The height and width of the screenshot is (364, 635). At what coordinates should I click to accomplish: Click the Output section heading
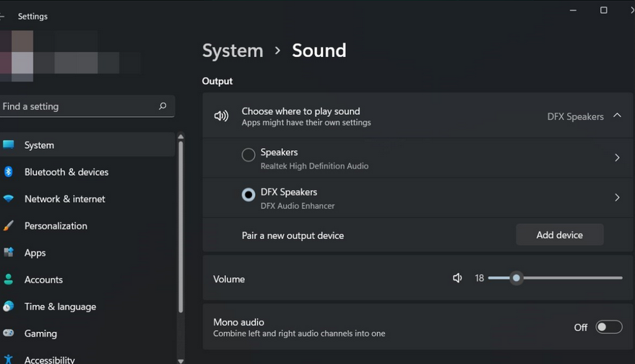click(x=217, y=81)
